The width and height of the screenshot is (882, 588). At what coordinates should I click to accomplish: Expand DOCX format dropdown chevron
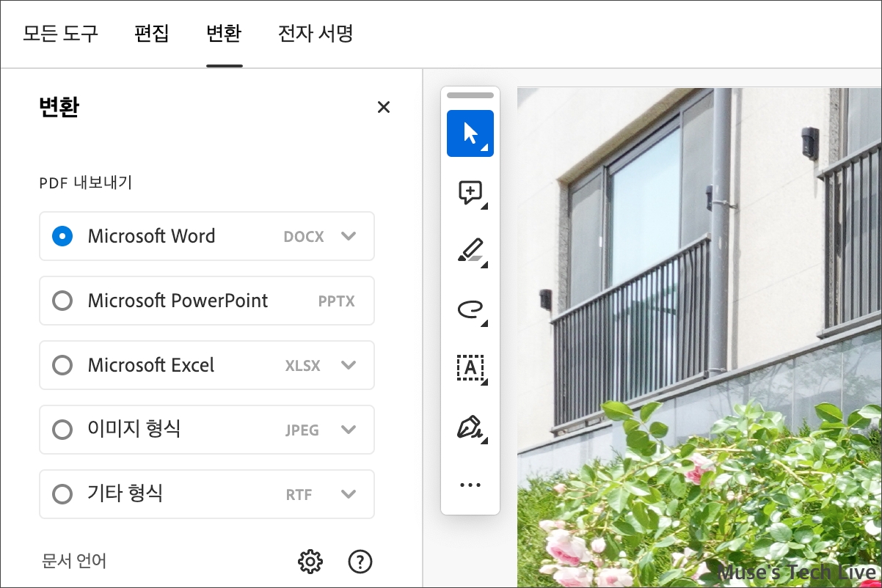tap(349, 236)
